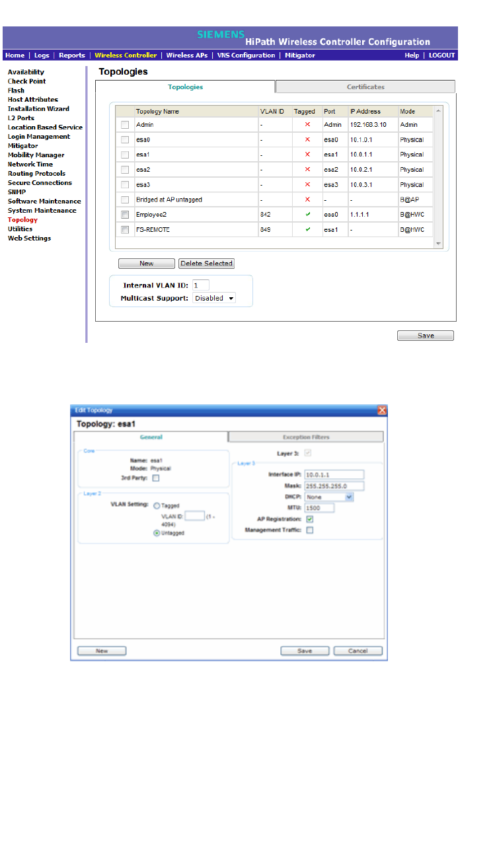Click the New button below the topology table
Screen dimensions: 493x868
[x=147, y=264]
